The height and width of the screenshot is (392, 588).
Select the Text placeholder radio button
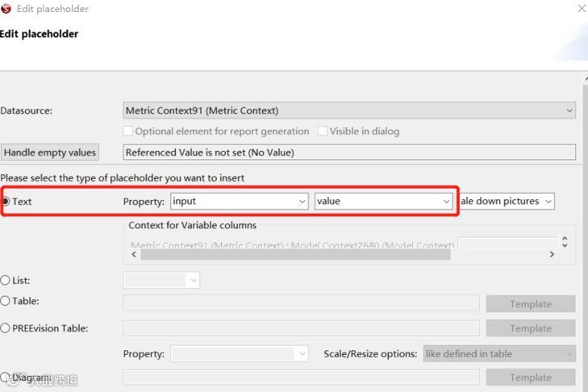click(6, 202)
